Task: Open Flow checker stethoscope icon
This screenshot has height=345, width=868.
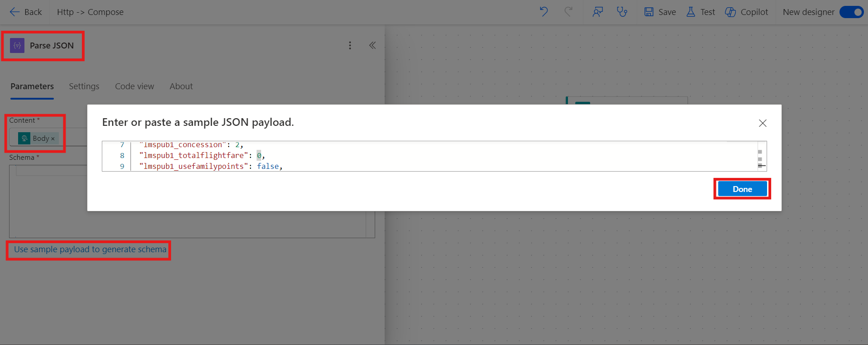Action: (x=622, y=12)
